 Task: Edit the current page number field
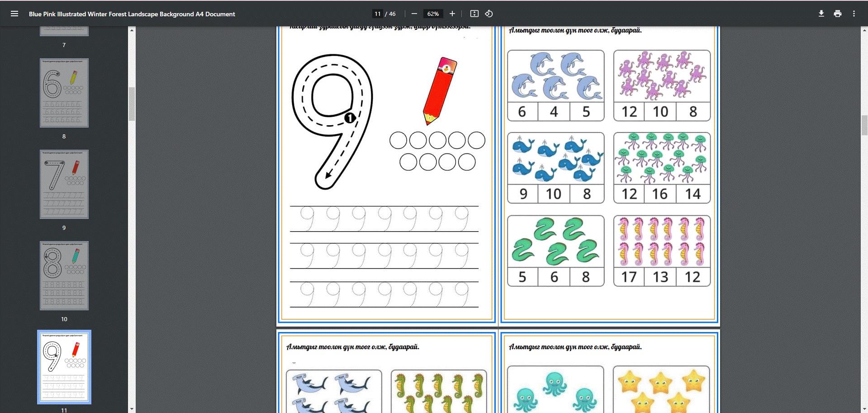[x=378, y=14]
